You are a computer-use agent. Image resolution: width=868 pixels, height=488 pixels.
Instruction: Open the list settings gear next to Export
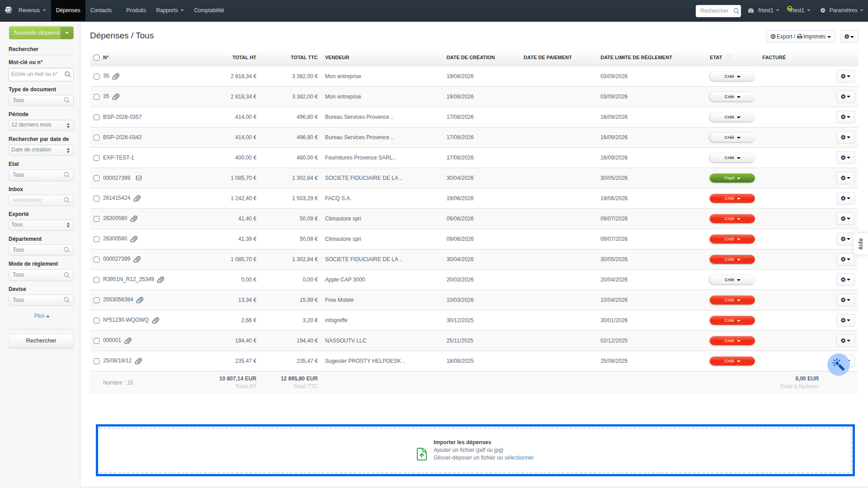(849, 37)
